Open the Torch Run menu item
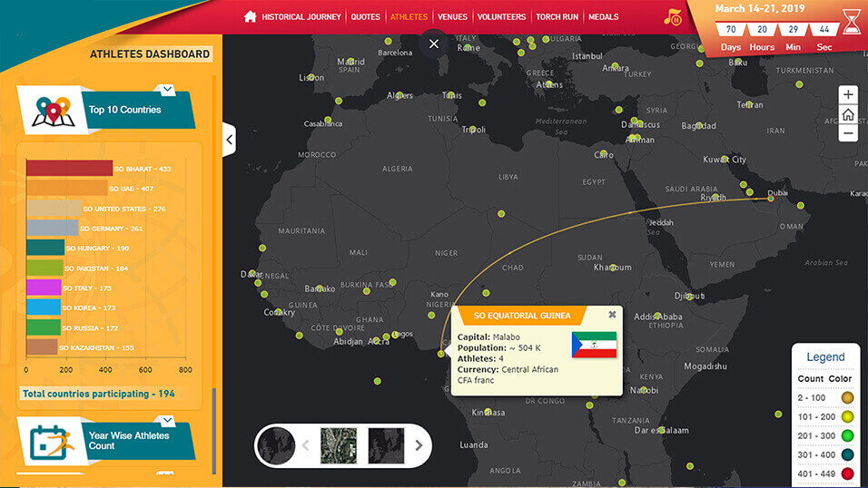The width and height of the screenshot is (868, 488). pos(557,17)
